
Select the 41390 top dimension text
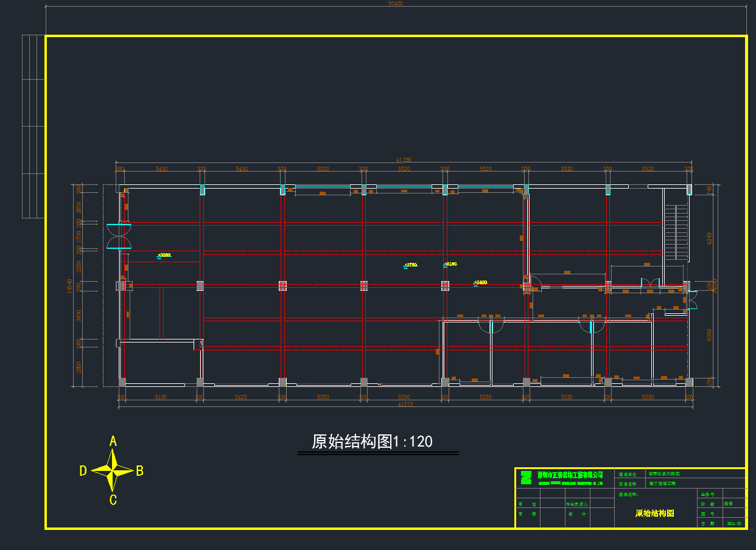click(x=404, y=160)
